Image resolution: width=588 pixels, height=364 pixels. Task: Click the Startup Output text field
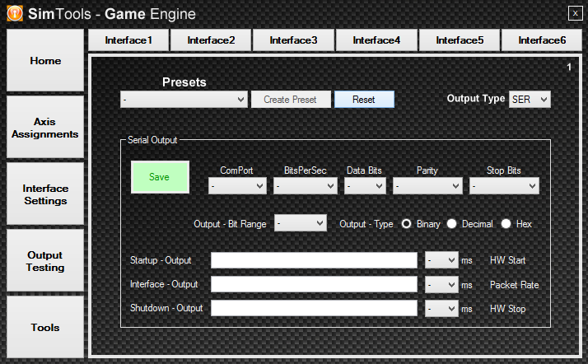pyautogui.click(x=314, y=260)
